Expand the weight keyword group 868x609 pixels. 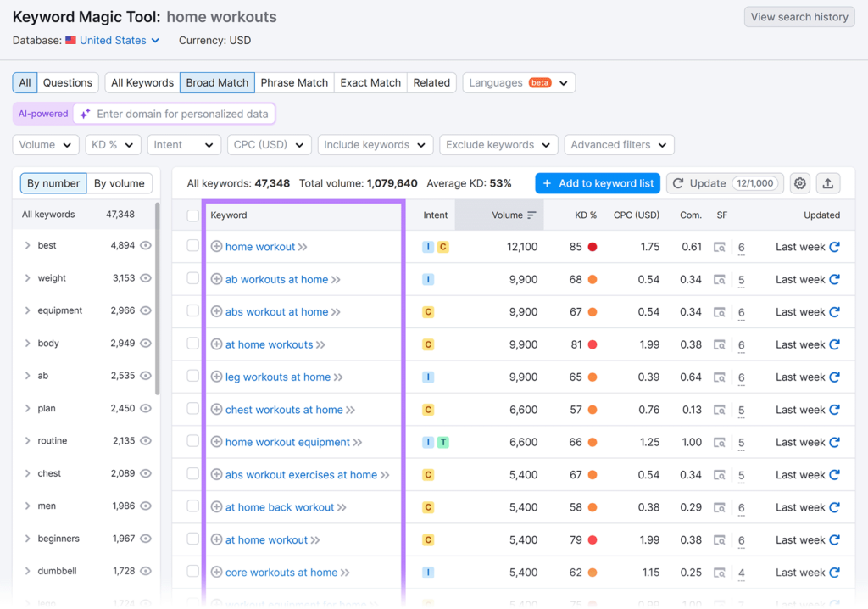(27, 278)
